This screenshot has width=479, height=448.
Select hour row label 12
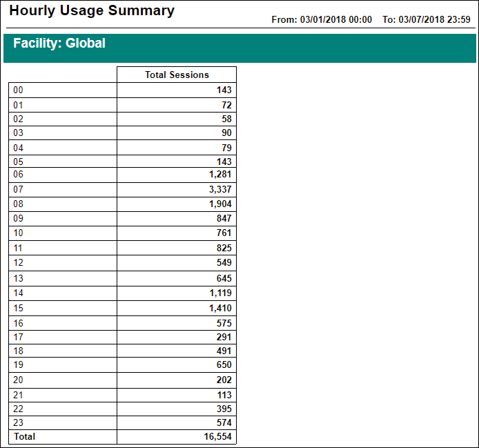pos(19,263)
